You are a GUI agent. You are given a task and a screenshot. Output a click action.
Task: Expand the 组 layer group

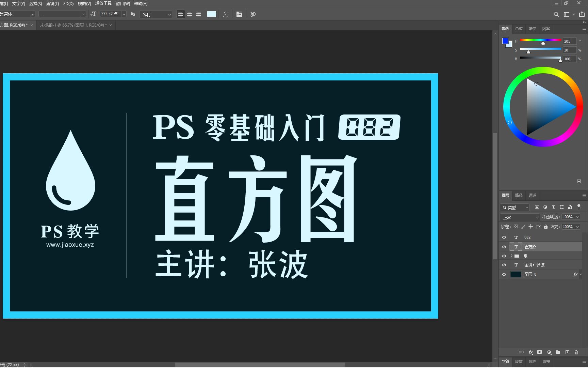[x=511, y=256]
